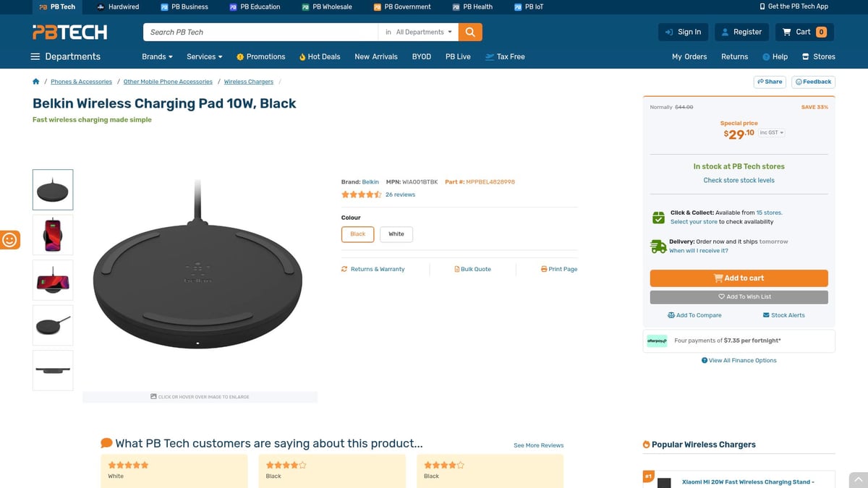This screenshot has height=488, width=868.
Task: Open the Check store stock levels link
Action: click(x=738, y=180)
